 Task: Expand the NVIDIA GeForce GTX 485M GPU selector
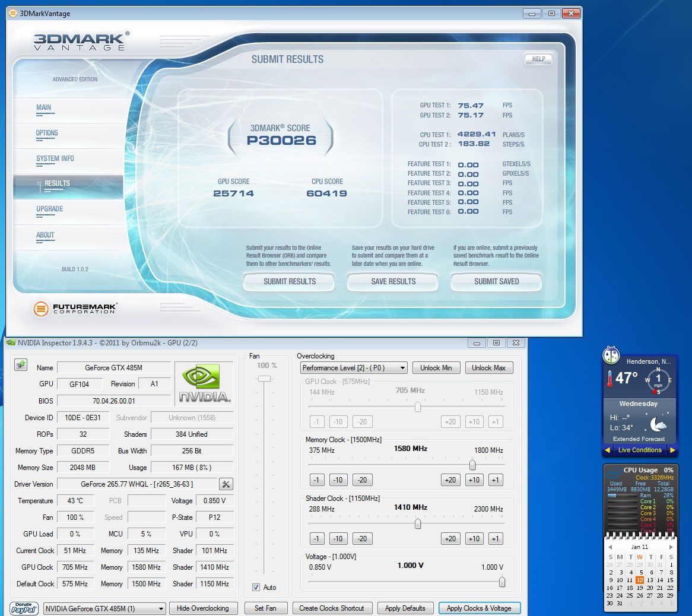(104, 608)
